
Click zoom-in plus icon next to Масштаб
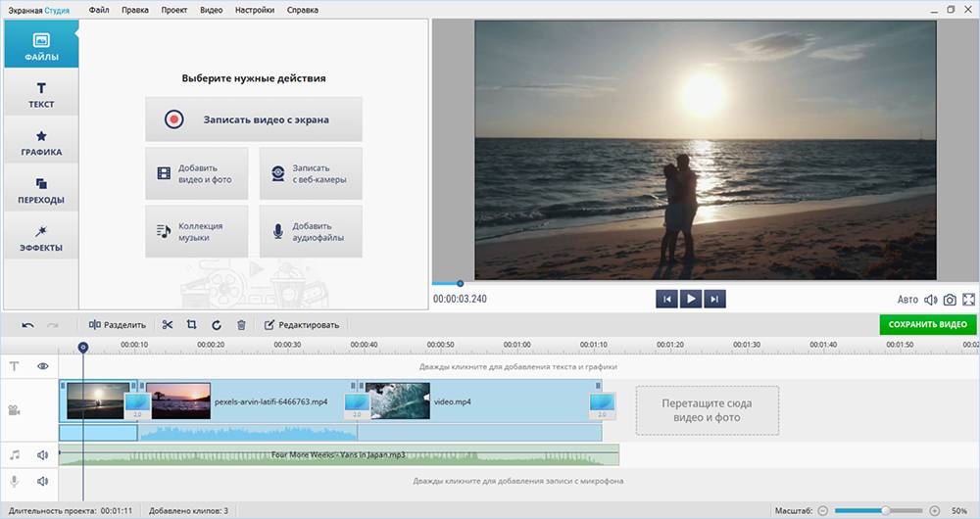pos(934,511)
